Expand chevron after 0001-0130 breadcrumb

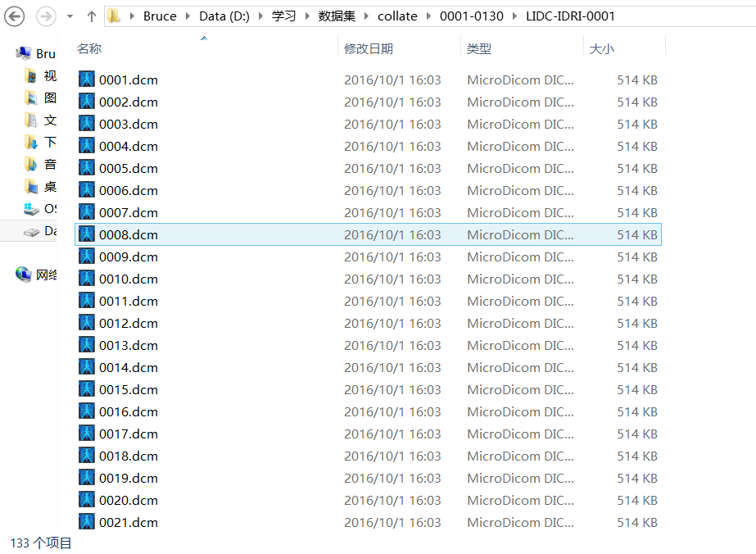pyautogui.click(x=515, y=16)
